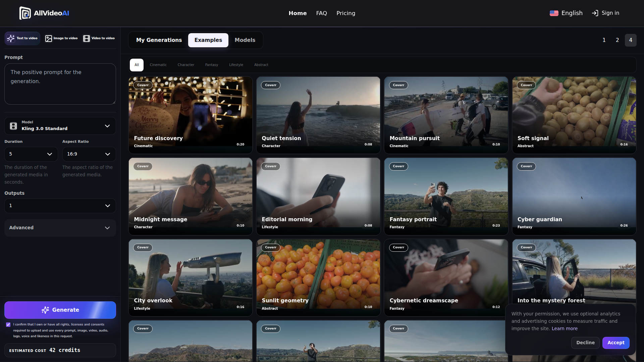Open the FAQ menu item
Image resolution: width=644 pixels, height=362 pixels.
(x=321, y=13)
